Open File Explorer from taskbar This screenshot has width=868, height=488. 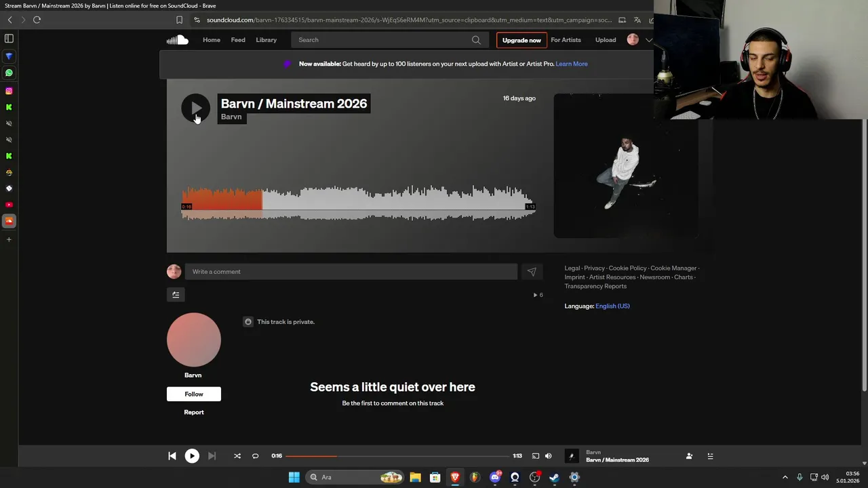(x=415, y=477)
